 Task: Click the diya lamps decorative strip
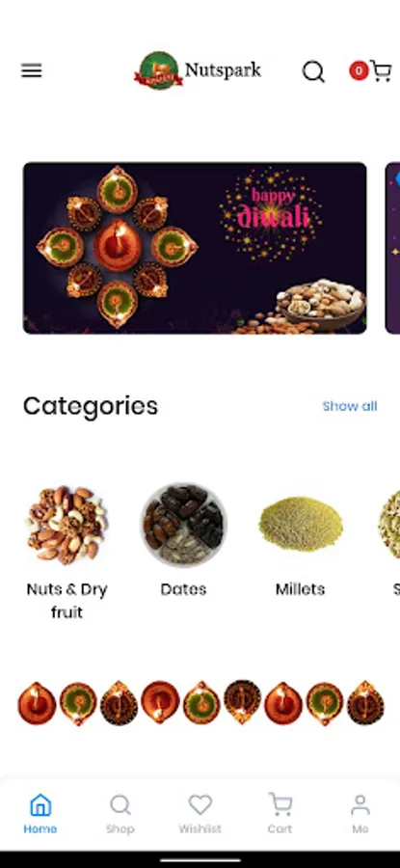click(200, 702)
